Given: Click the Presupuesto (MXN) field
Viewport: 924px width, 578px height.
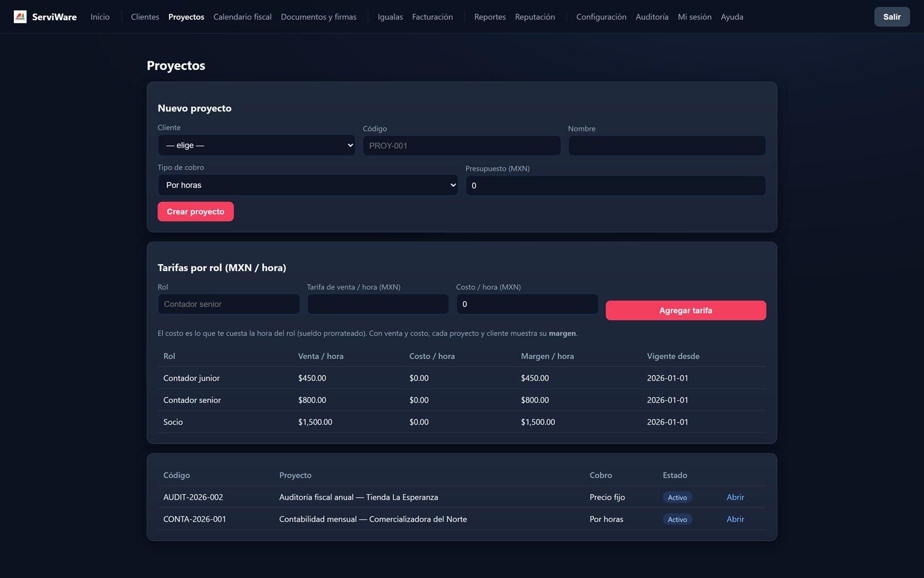Looking at the screenshot, I should point(616,186).
